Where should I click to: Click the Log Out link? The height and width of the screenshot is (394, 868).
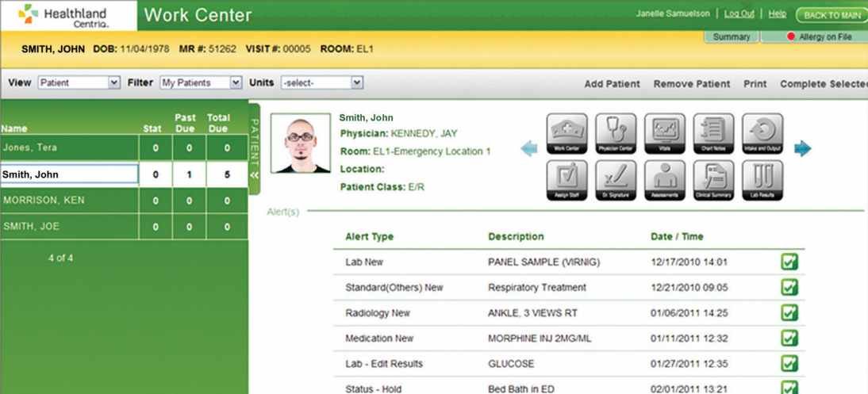pos(739,13)
